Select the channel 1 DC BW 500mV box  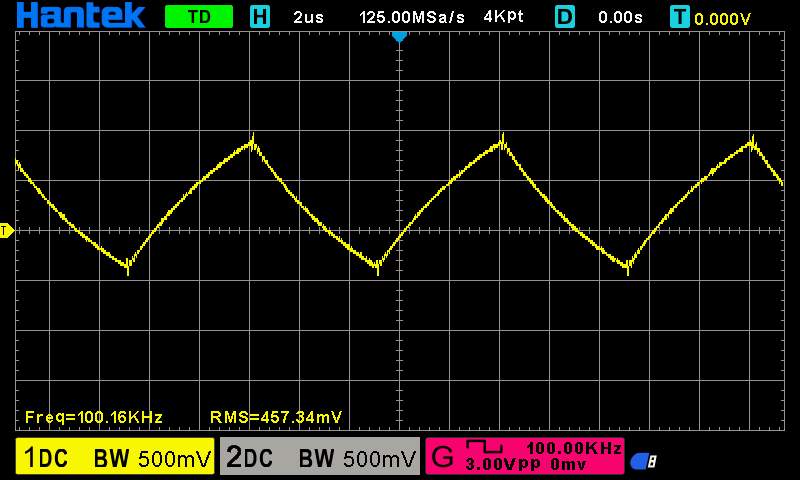(115, 457)
